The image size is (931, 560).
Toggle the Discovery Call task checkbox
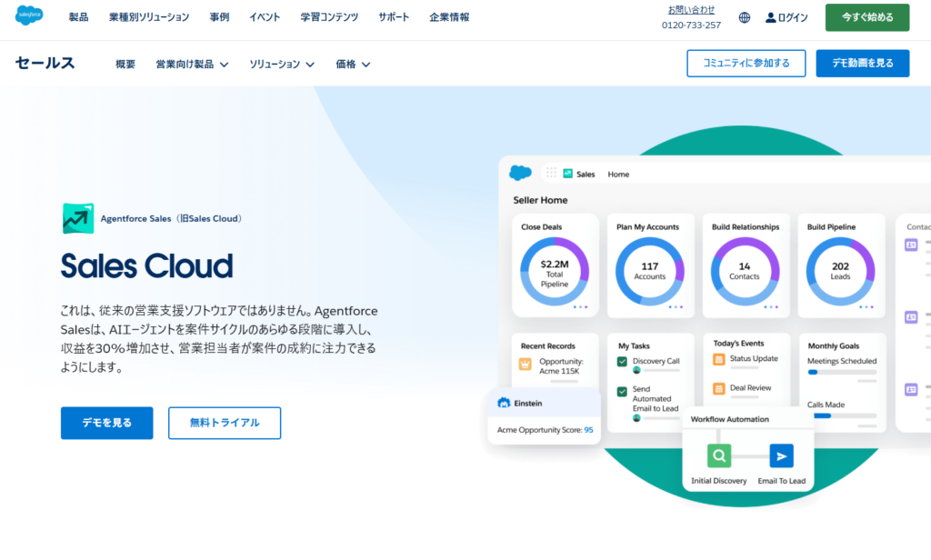pyautogui.click(x=622, y=362)
